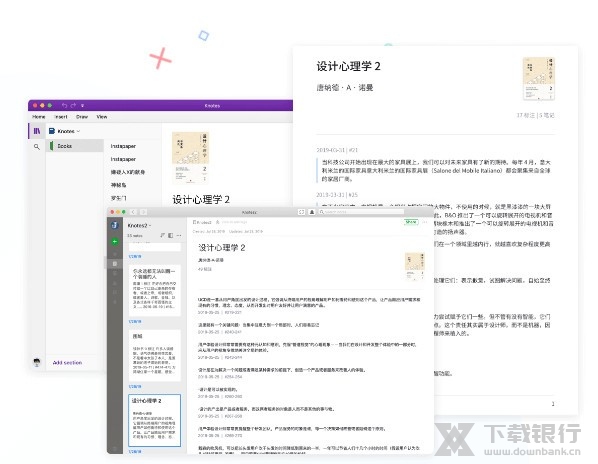
Task: Click the Knotes notebook icon
Action: click(52, 131)
